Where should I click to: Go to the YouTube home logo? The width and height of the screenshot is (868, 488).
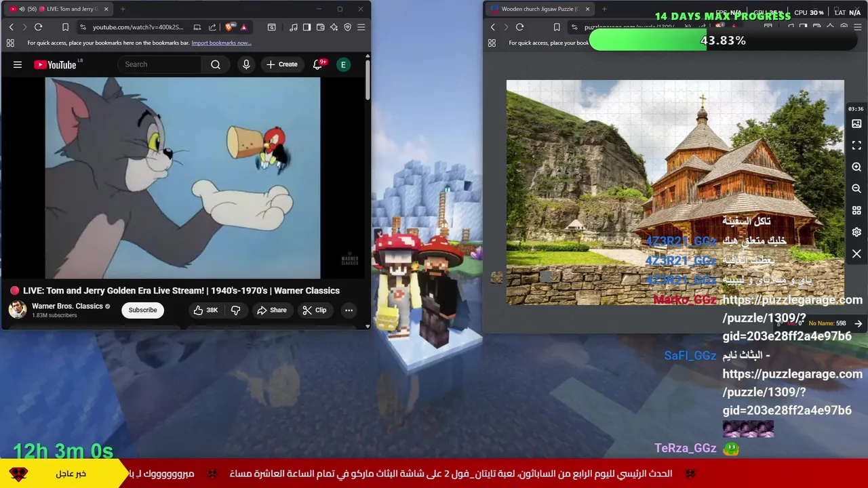[56, 64]
